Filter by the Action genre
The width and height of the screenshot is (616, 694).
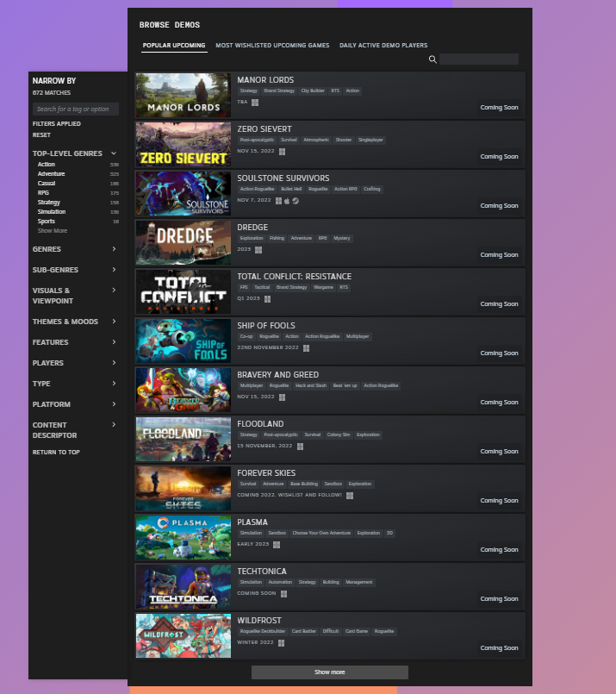click(47, 165)
